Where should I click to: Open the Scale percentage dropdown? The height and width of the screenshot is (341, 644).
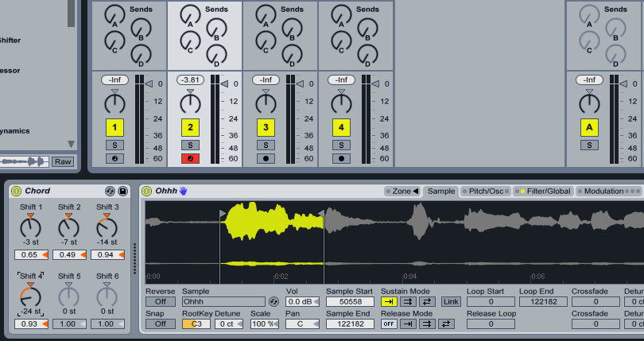coord(262,324)
